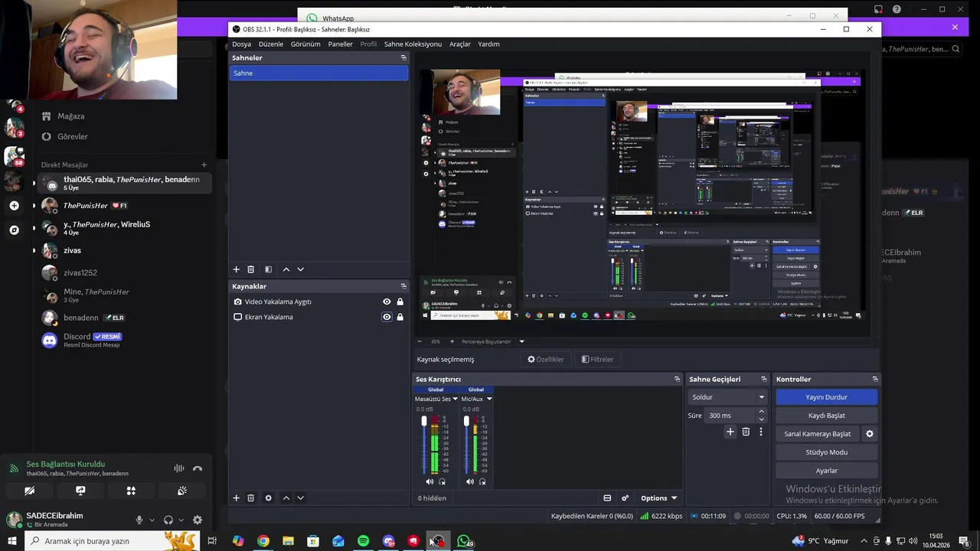Open scene filters icon in Sahneler toolbar
980x551 pixels.
[268, 269]
